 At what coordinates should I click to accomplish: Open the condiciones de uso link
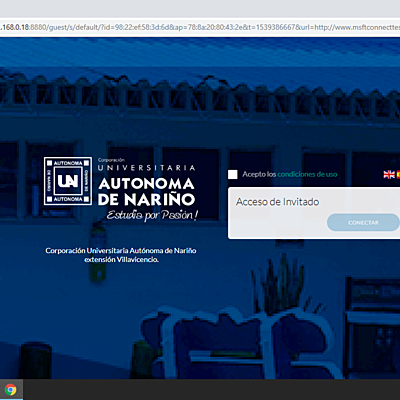point(307,174)
